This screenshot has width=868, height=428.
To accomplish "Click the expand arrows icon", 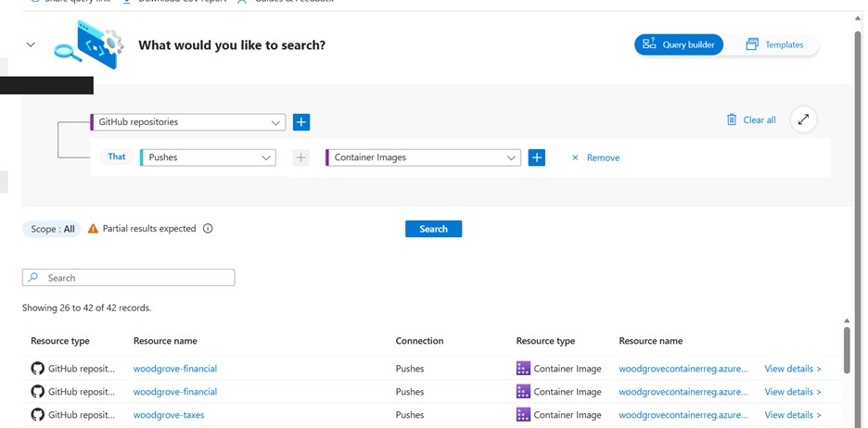I will click(x=803, y=120).
